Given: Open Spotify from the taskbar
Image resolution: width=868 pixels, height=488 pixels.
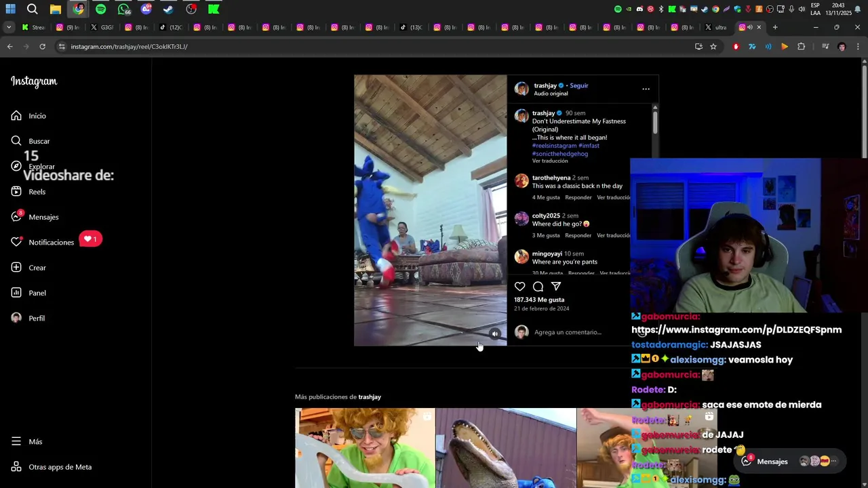Looking at the screenshot, I should click(100, 9).
